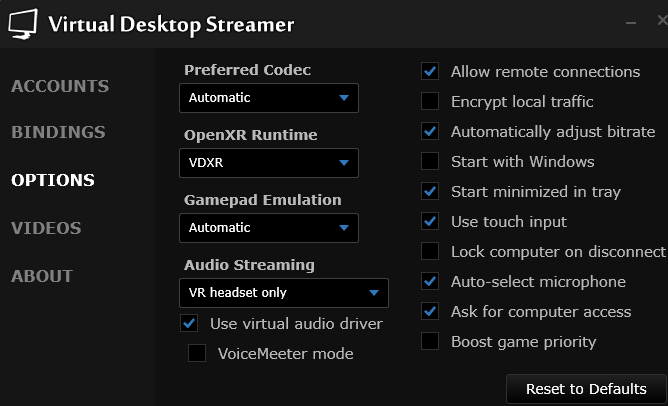Image resolution: width=668 pixels, height=406 pixels.
Task: Open the BINDINGS tab
Action: click(x=58, y=132)
